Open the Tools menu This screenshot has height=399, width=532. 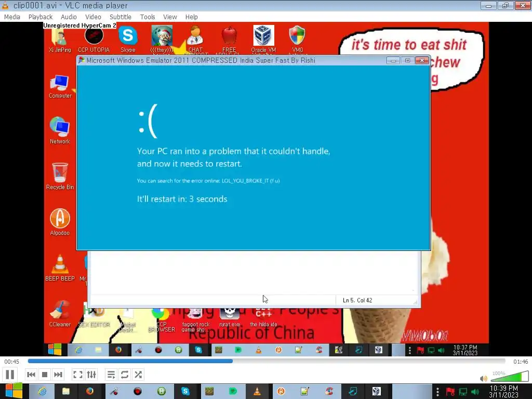coord(148,17)
